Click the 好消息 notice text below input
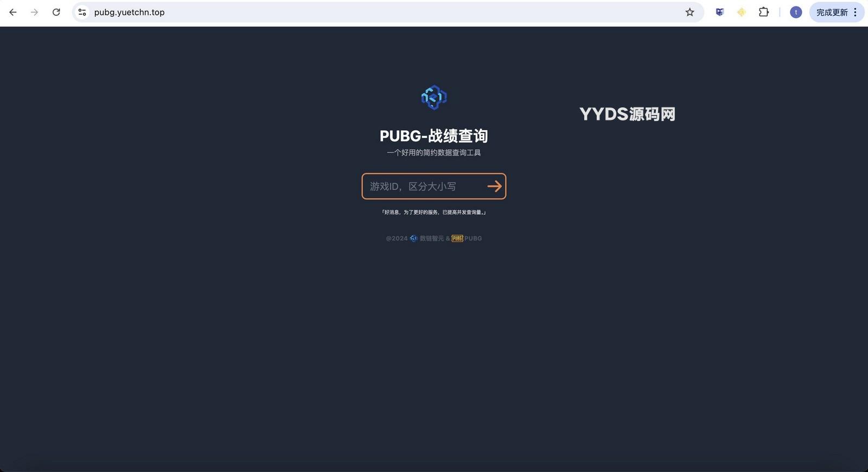 coord(434,212)
